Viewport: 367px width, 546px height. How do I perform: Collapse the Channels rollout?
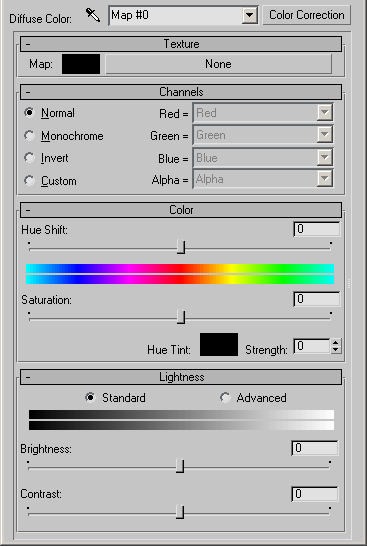pyautogui.click(x=181, y=92)
